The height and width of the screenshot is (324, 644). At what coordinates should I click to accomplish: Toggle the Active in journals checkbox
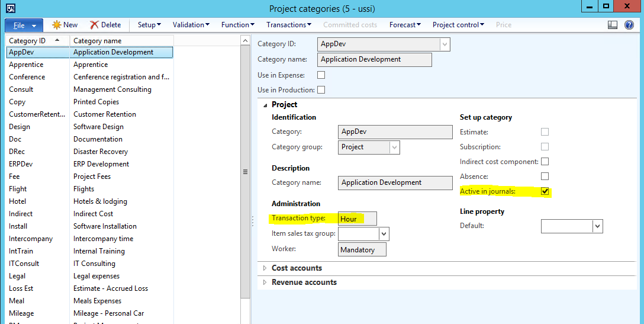[x=545, y=191]
